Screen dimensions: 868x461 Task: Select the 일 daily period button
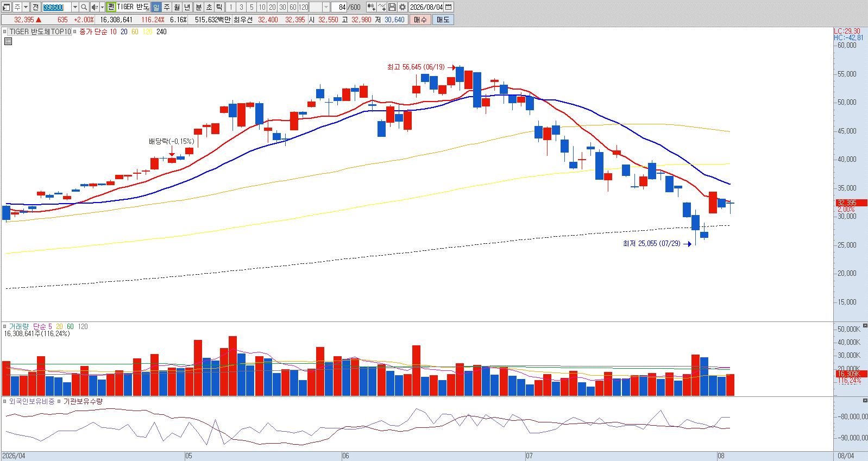[156, 7]
